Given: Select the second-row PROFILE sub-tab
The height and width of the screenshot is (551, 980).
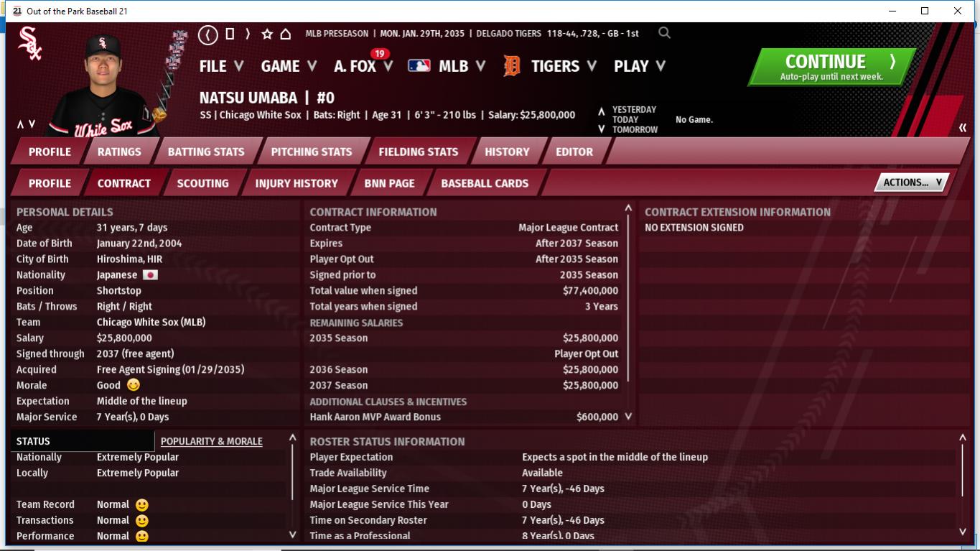Looking at the screenshot, I should [50, 183].
